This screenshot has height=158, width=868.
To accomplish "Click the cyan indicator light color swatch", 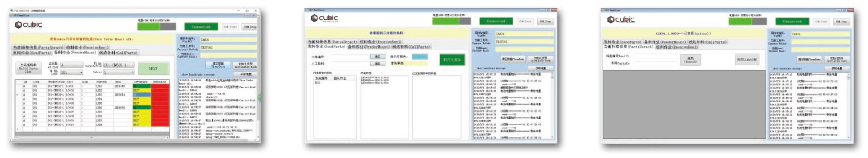I will click(420, 57).
